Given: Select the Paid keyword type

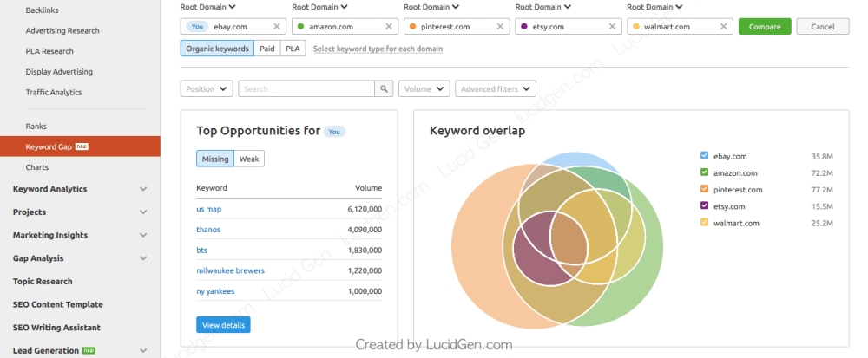Looking at the screenshot, I should point(267,49).
